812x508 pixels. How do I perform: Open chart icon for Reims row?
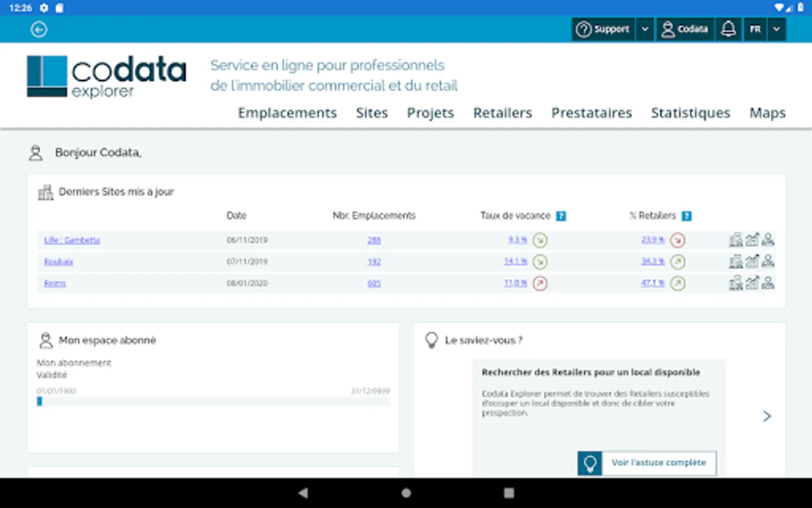[752, 283]
